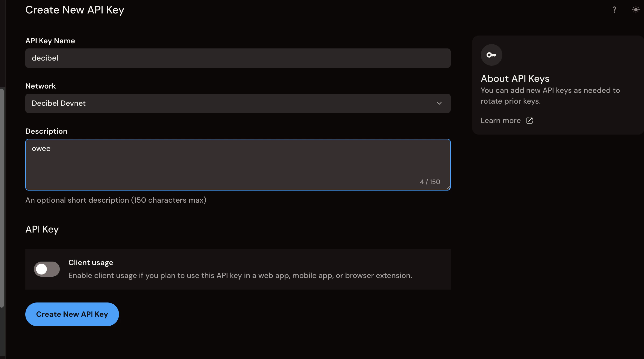
Task: Switch to light theme using the sun icon
Action: (636, 10)
